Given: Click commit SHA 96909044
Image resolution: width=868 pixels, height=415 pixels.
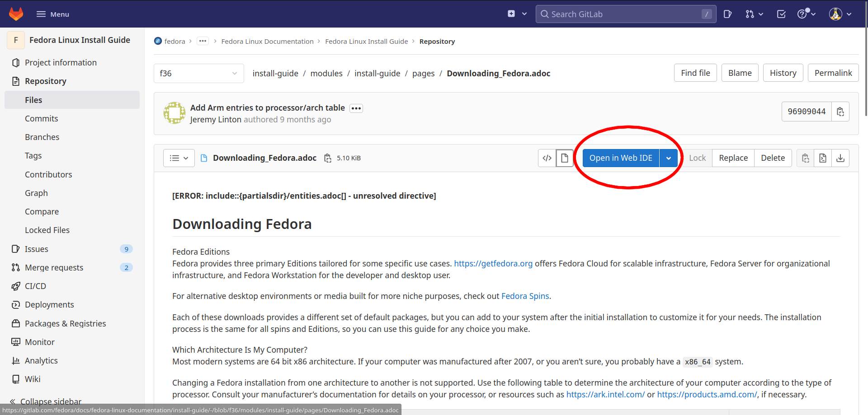Looking at the screenshot, I should tap(807, 112).
